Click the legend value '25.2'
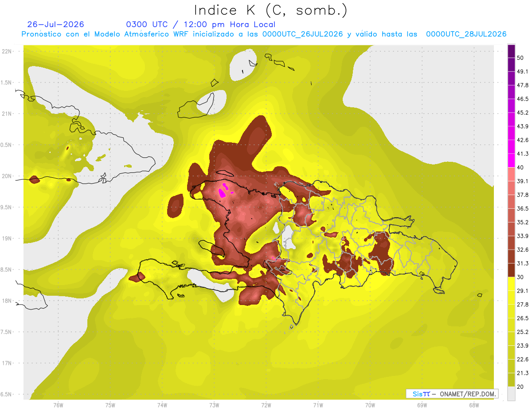 (523, 332)
